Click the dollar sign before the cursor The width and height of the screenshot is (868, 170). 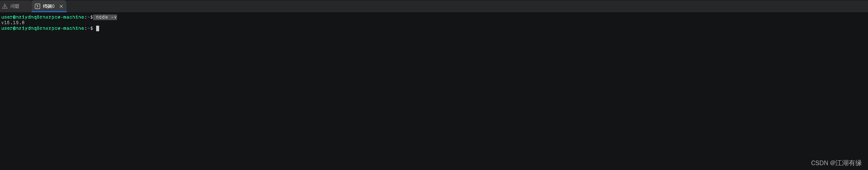(x=92, y=28)
